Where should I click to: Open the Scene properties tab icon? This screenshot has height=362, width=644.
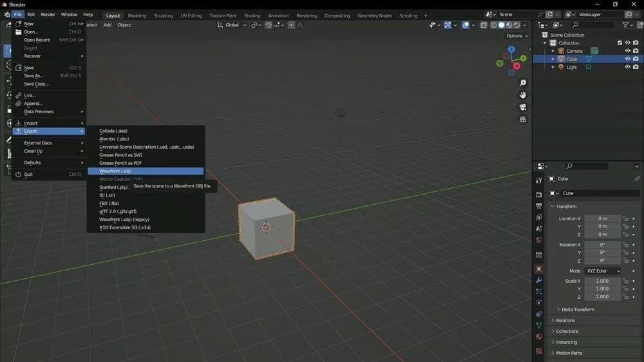(539, 229)
